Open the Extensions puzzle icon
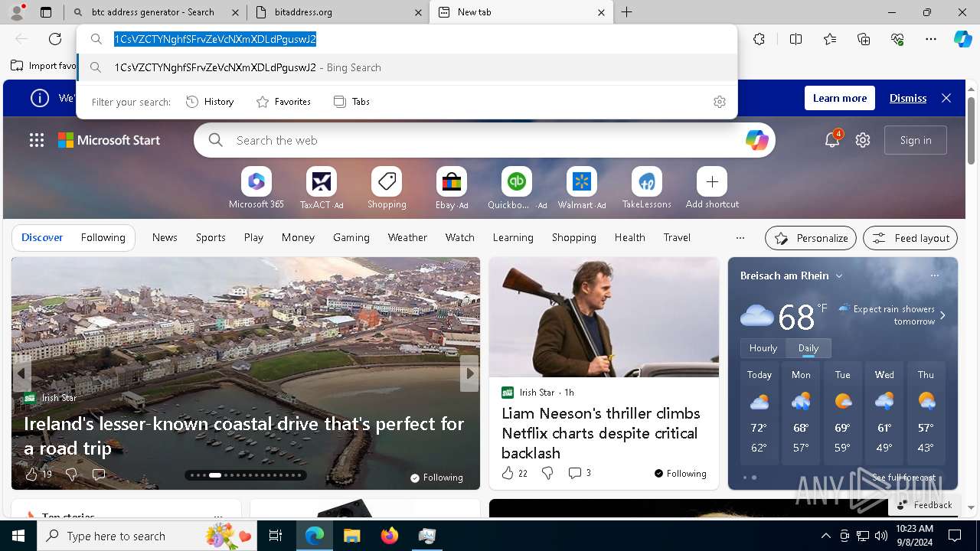The width and height of the screenshot is (980, 551). click(x=759, y=39)
